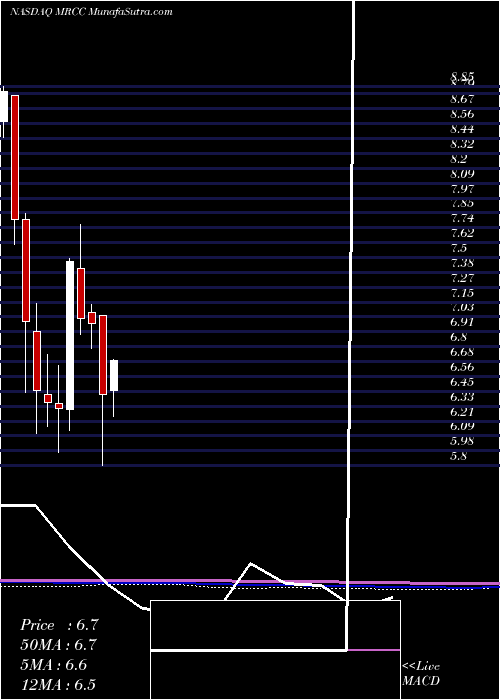
Task: Click the 7.5 price axis label
Action: [459, 248]
